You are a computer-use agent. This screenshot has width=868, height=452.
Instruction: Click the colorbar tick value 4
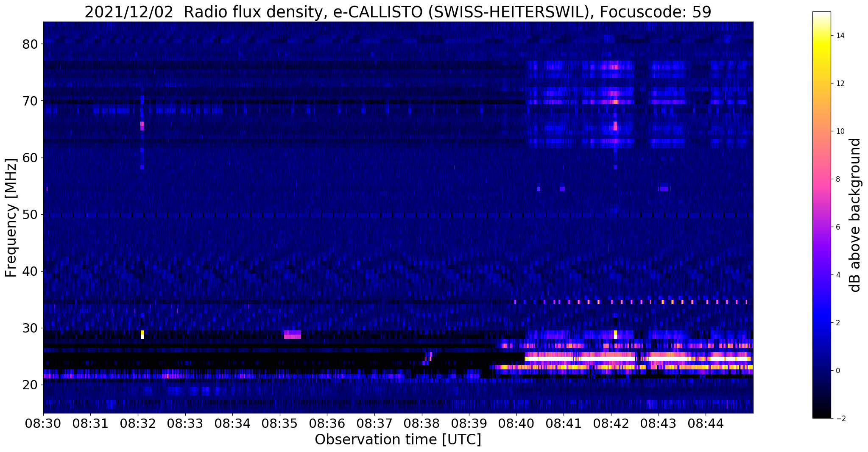837,275
